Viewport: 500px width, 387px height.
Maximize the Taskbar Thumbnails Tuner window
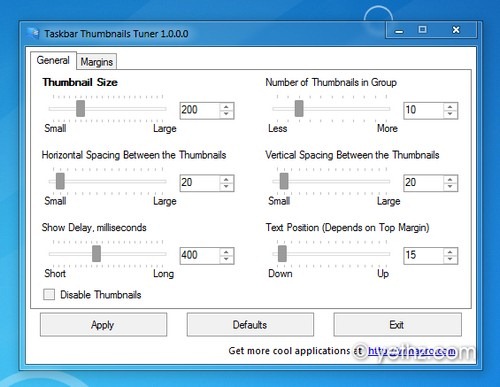(x=423, y=30)
